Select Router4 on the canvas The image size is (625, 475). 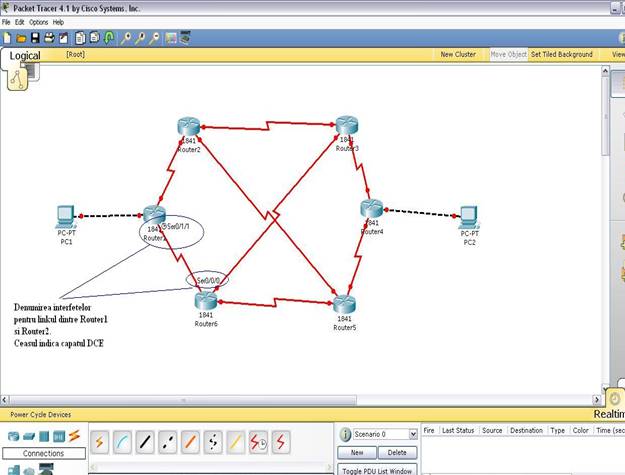click(x=372, y=208)
